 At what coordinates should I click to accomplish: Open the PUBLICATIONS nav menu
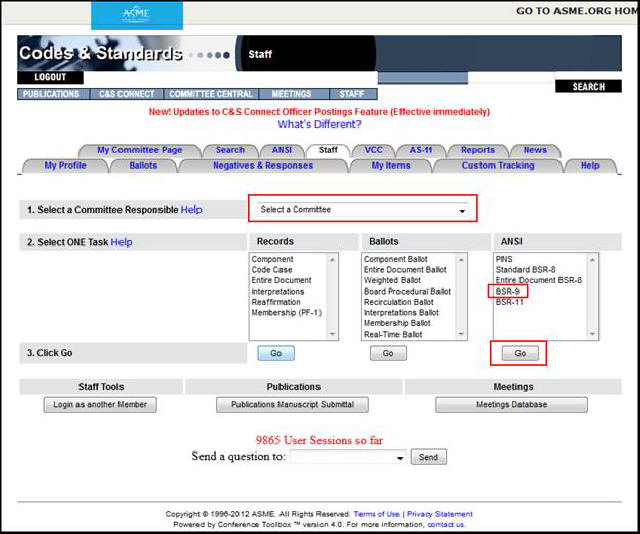coord(51,94)
